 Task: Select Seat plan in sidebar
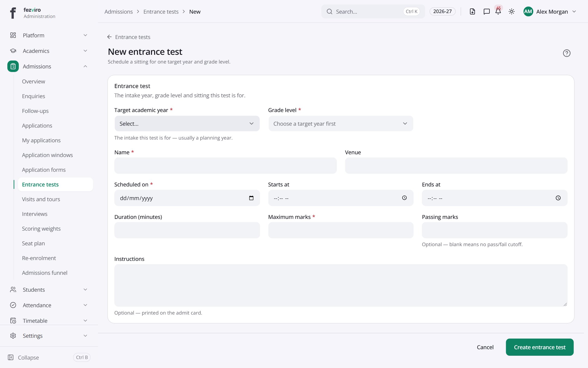pos(33,243)
